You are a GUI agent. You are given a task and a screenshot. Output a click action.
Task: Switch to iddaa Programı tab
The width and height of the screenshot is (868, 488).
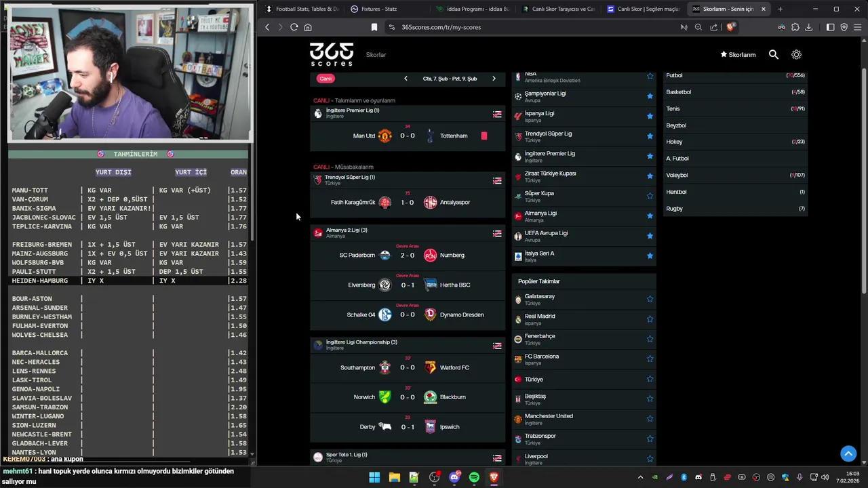pyautogui.click(x=472, y=9)
